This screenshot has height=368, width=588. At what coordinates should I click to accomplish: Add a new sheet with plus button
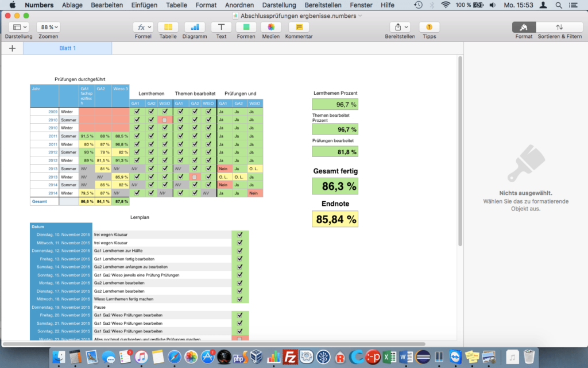13,48
